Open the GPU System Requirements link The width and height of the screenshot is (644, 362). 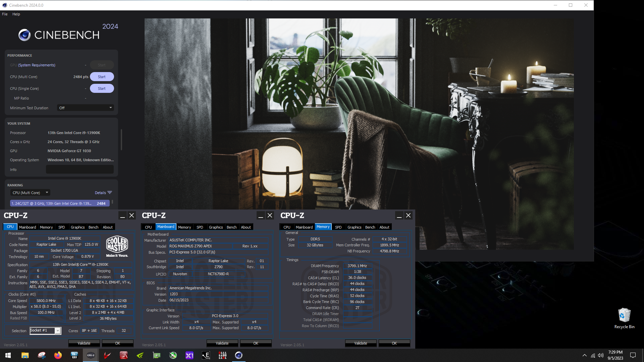37,65
